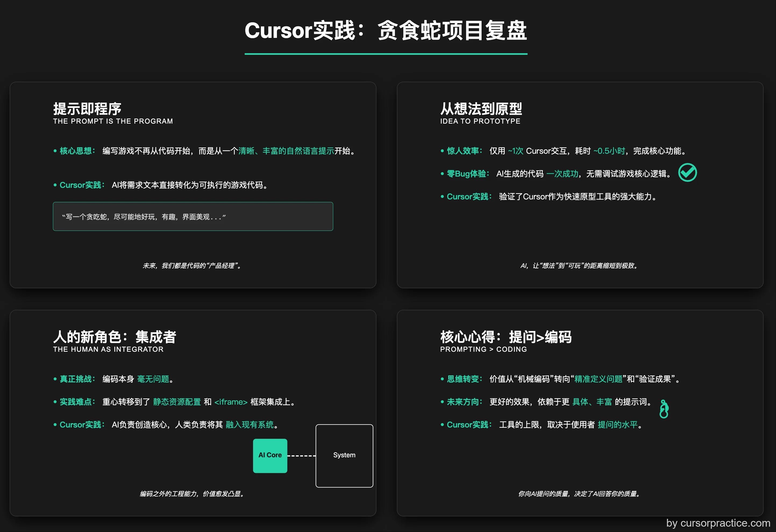Click footer quote "AI，让“想法”到“可玩”的距离缩短到极致。"

(580, 266)
